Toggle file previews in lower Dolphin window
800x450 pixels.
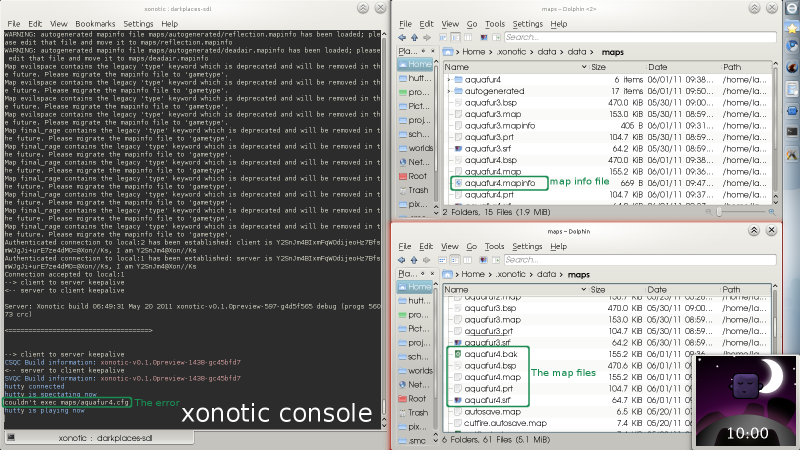[484, 260]
